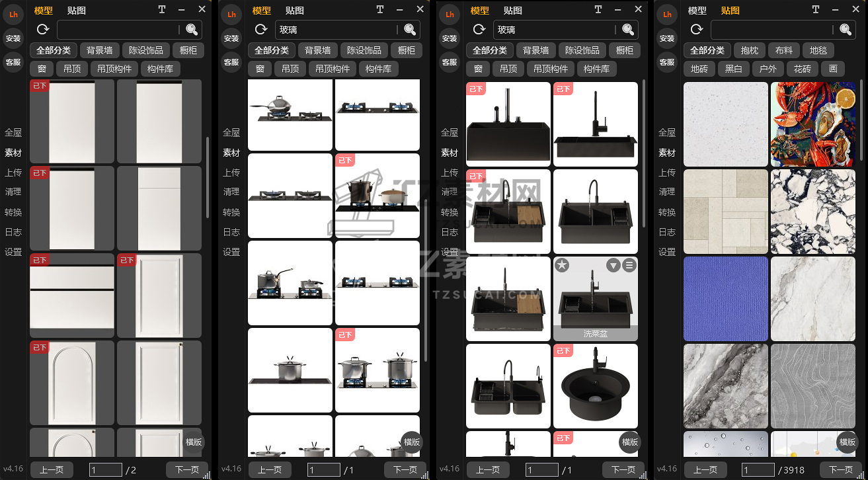Select 构件库 category in the cooktop panel
Viewport: 868px width, 480px height.
pos(378,69)
